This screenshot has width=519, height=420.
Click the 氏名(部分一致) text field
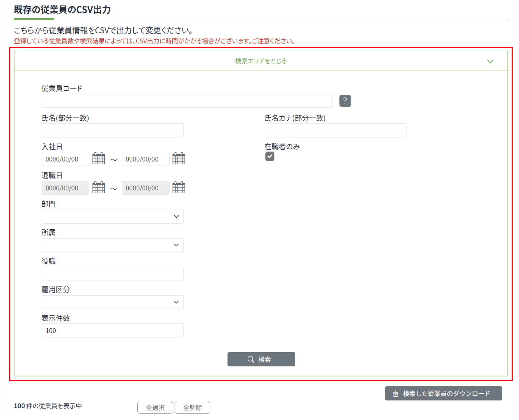click(x=113, y=130)
